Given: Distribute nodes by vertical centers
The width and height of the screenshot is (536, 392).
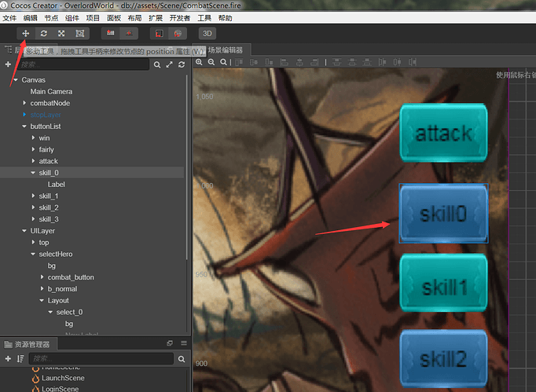Looking at the screenshot, I should [352, 62].
